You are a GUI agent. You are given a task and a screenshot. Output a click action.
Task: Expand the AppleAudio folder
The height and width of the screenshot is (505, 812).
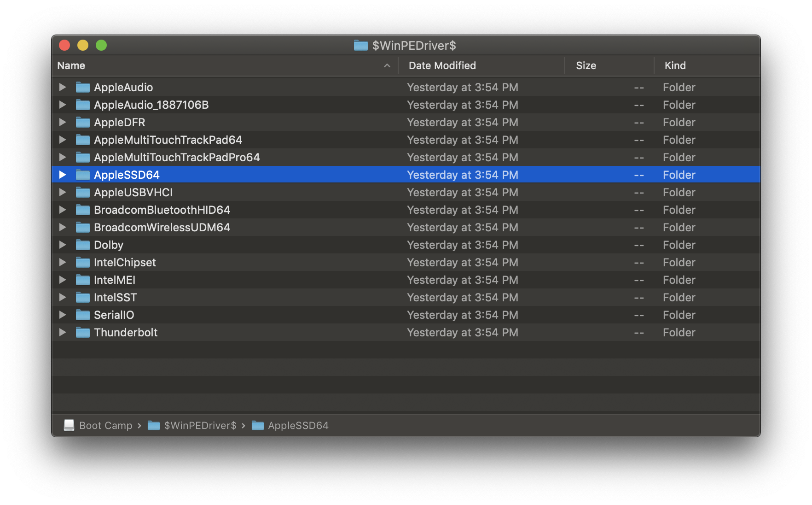[63, 87]
